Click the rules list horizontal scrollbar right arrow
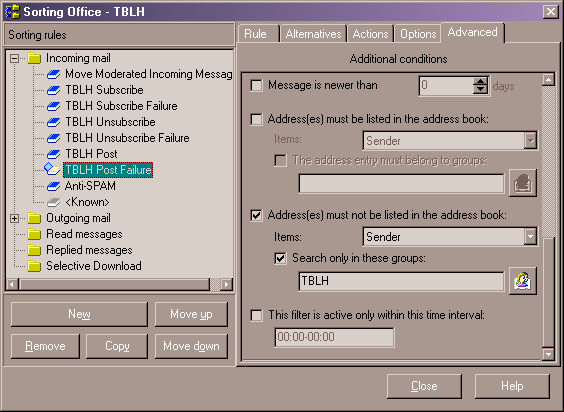Viewport: 564px width, 412px height. pyautogui.click(x=227, y=284)
